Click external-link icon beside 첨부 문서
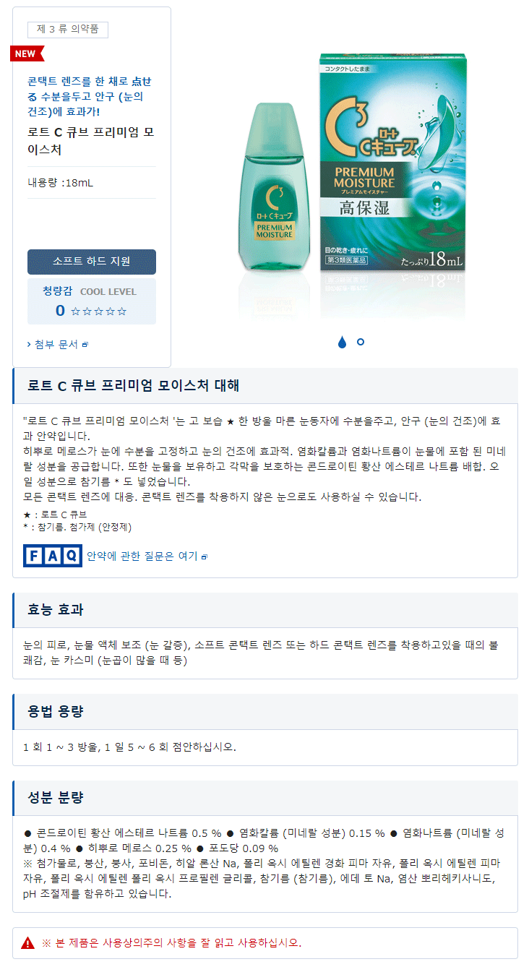 pos(85,345)
